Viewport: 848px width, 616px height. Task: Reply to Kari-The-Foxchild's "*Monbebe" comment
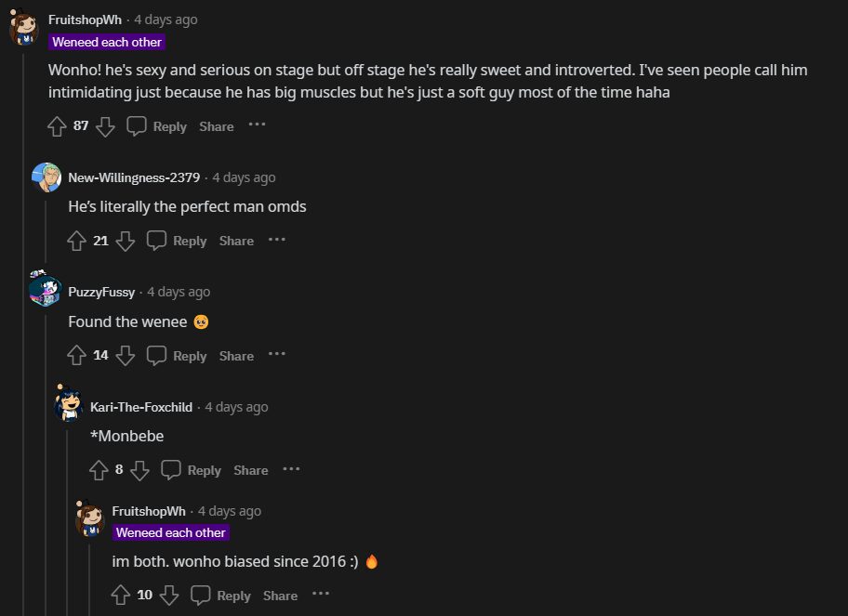[192, 470]
